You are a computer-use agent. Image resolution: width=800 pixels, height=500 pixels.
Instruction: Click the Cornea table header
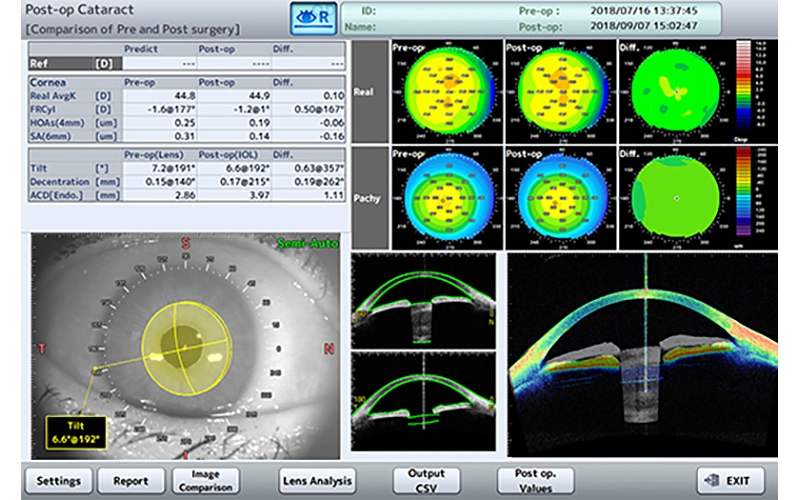pyautogui.click(x=47, y=82)
